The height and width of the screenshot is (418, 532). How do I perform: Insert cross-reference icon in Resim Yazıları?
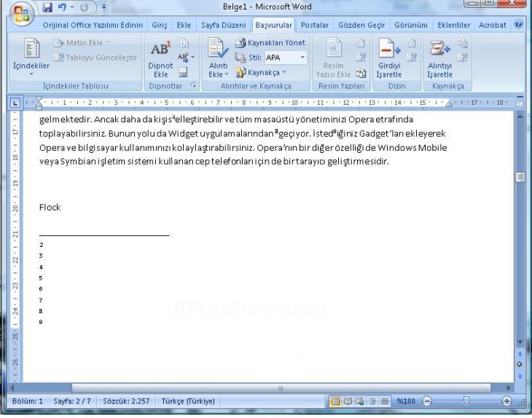coord(361,73)
